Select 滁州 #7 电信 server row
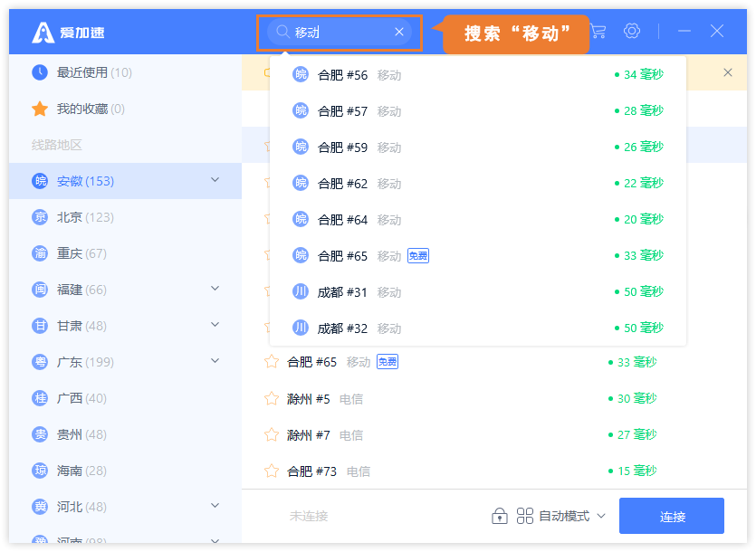The width and height of the screenshot is (756, 552). [x=494, y=434]
